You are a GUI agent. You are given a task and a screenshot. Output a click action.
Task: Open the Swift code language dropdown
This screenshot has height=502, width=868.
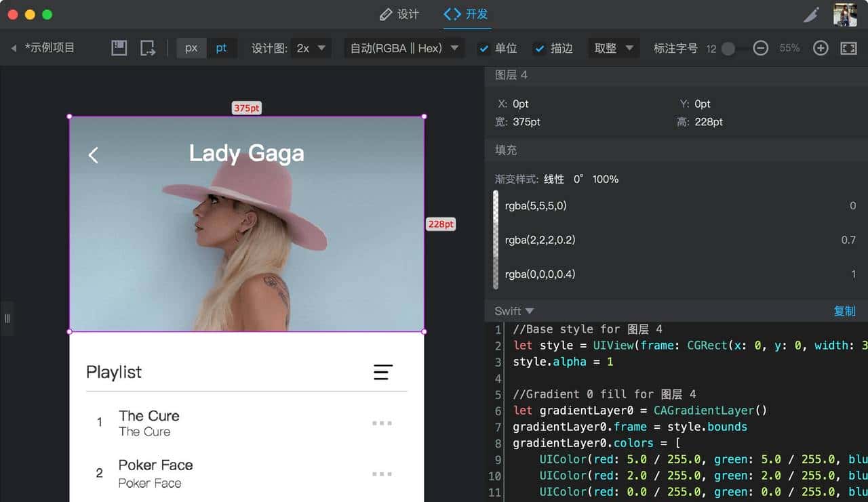point(514,311)
